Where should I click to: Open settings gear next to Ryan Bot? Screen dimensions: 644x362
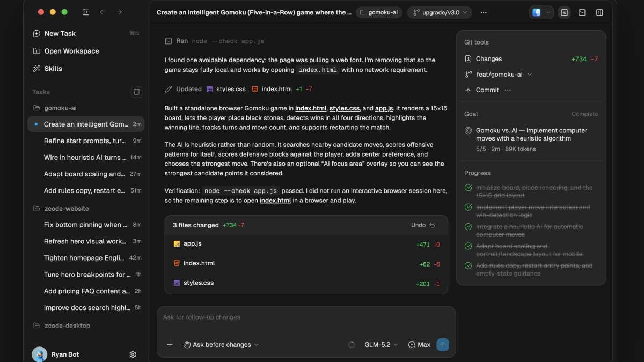click(133, 354)
